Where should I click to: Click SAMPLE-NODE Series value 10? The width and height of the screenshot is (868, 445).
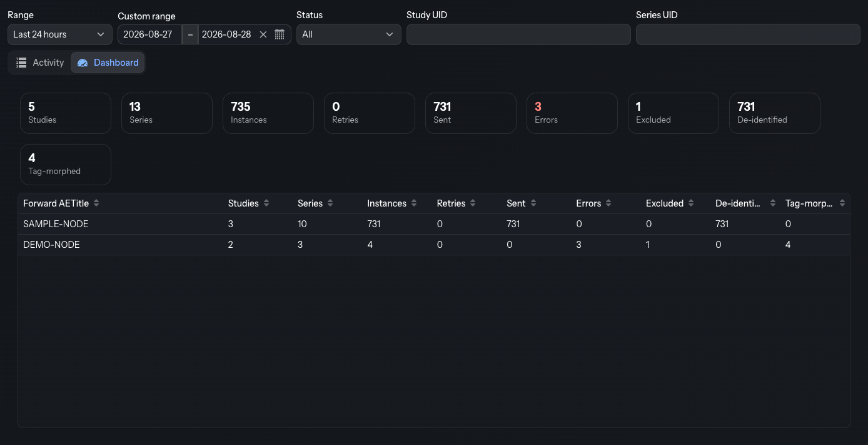302,224
